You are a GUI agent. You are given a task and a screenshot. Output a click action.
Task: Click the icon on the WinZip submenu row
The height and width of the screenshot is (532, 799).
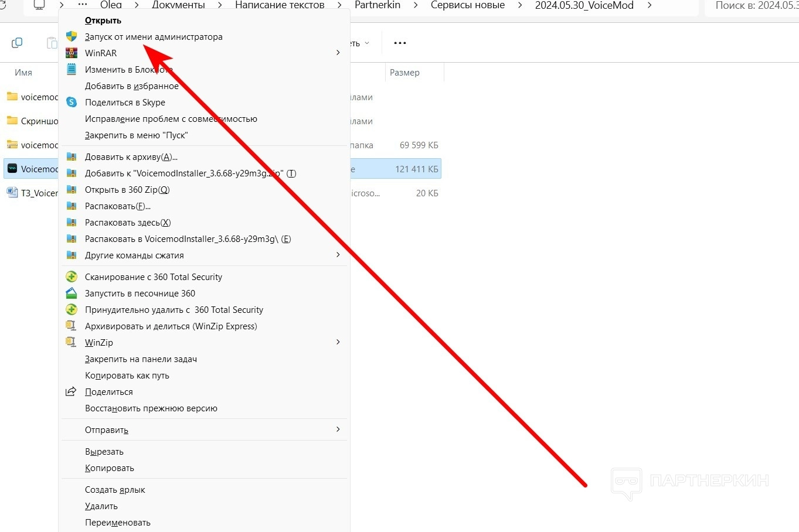[x=72, y=342]
